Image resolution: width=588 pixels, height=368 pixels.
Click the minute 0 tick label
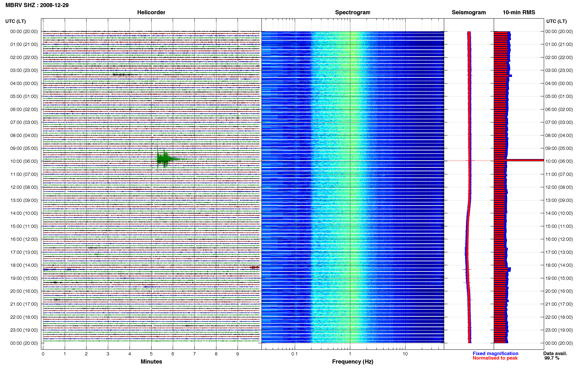[x=43, y=354]
